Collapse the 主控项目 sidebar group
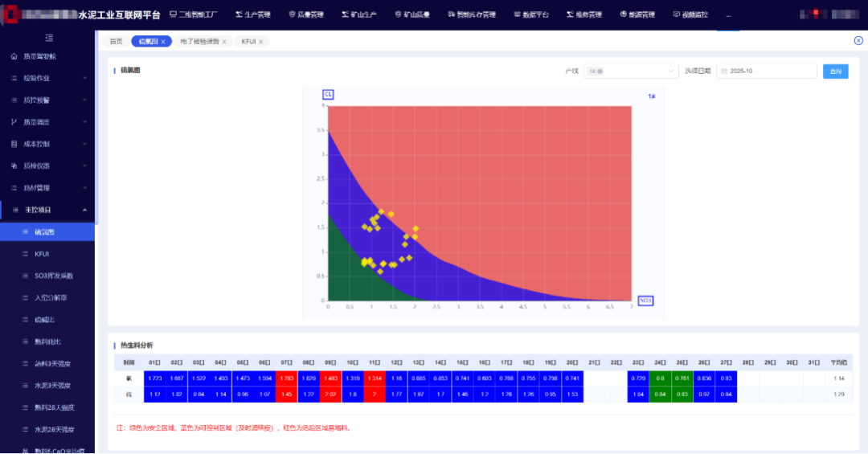 click(84, 210)
